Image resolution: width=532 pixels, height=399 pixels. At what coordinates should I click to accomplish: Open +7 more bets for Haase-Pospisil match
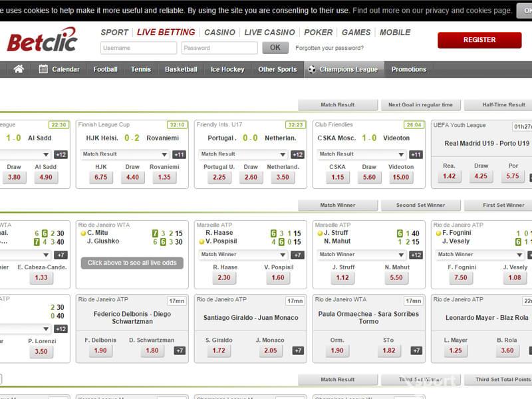[297, 255]
